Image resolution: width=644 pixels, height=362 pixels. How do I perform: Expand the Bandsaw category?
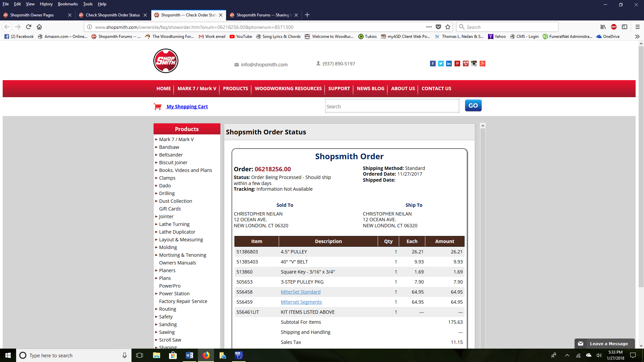point(156,147)
